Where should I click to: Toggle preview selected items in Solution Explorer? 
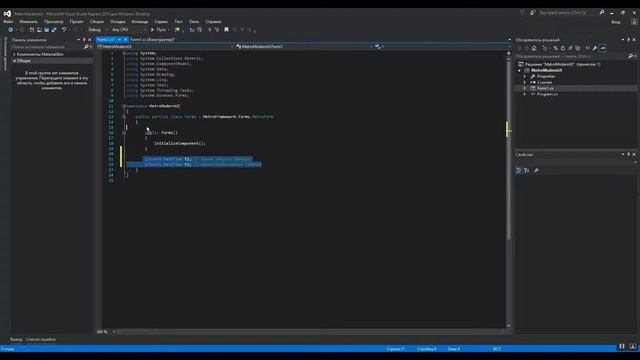[x=603, y=48]
